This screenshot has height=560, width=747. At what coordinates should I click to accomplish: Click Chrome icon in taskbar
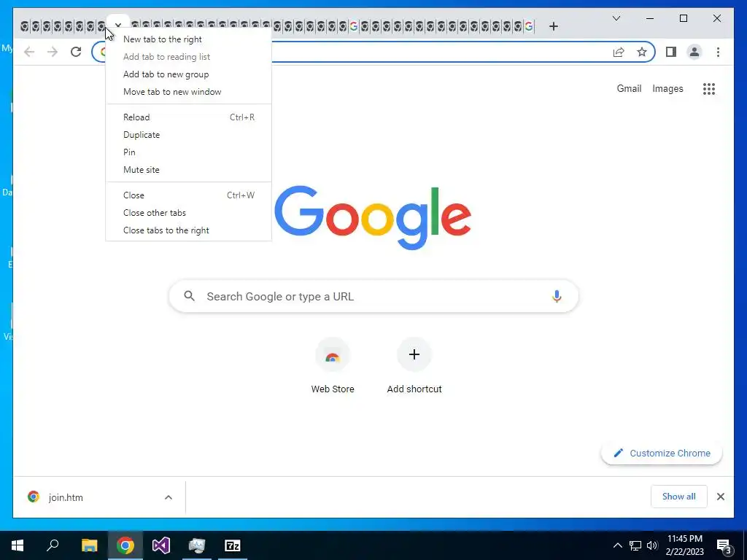click(125, 545)
